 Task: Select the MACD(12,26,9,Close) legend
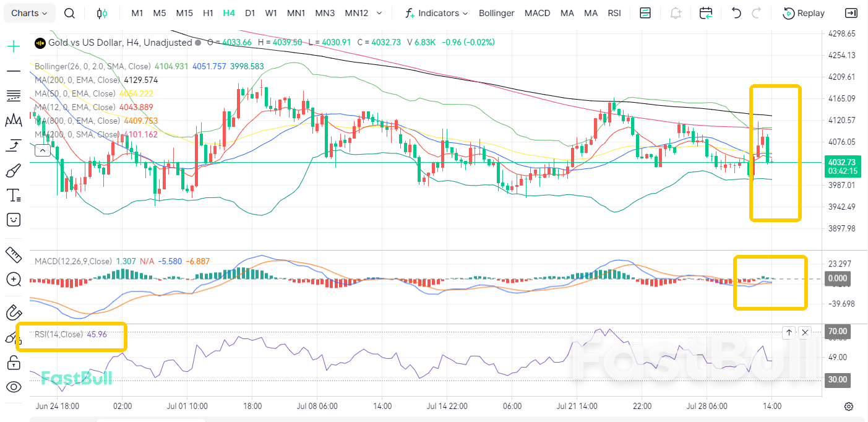click(x=74, y=261)
